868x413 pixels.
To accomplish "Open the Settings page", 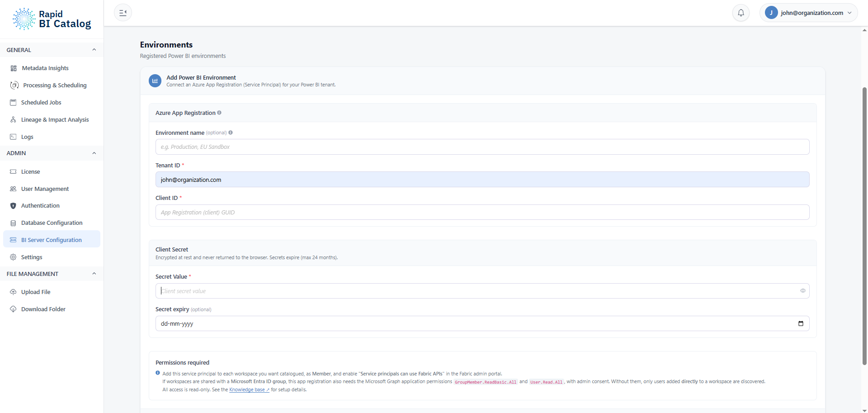I will 52,257.
